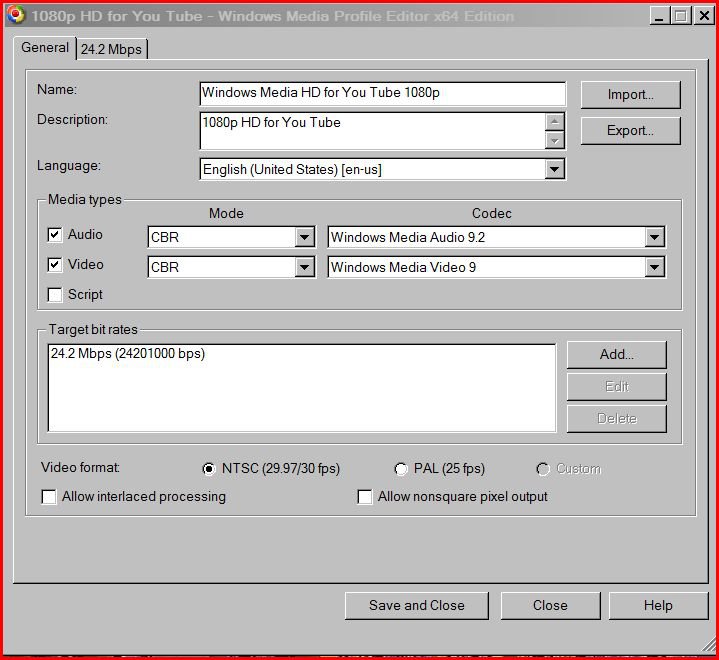Open the Windows Media Video 9 codec dropdown arrow
The height and width of the screenshot is (660, 719).
pyautogui.click(x=654, y=267)
